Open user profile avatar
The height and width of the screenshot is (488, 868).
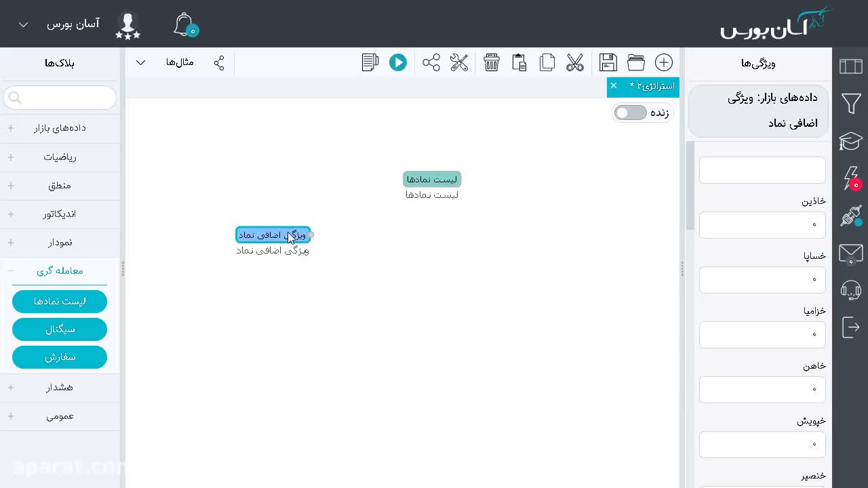pyautogui.click(x=128, y=24)
